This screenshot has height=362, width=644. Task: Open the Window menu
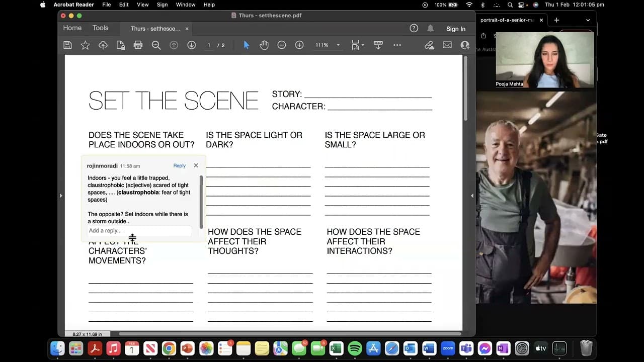(186, 5)
